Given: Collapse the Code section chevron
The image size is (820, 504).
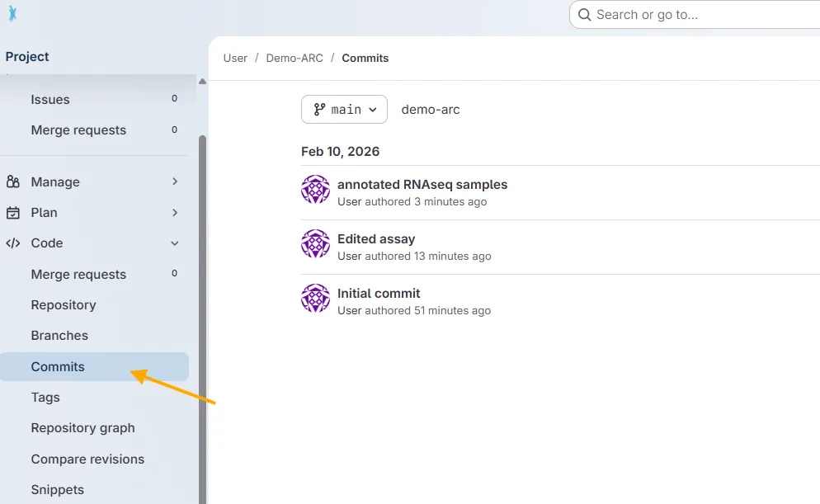Looking at the screenshot, I should coord(174,243).
